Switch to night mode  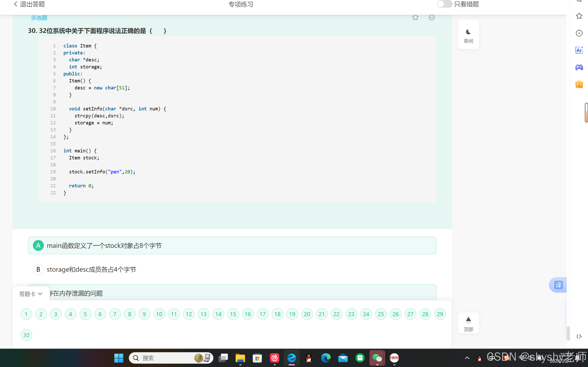click(468, 34)
